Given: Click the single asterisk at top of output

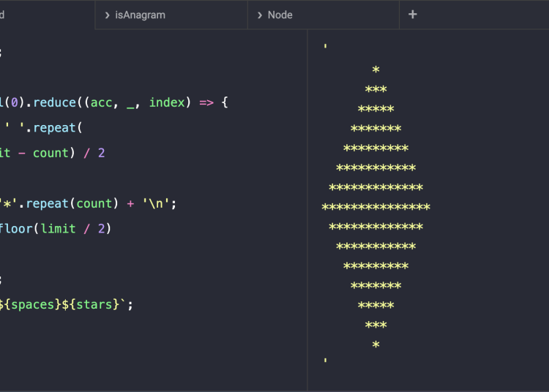Looking at the screenshot, I should coord(376,71).
